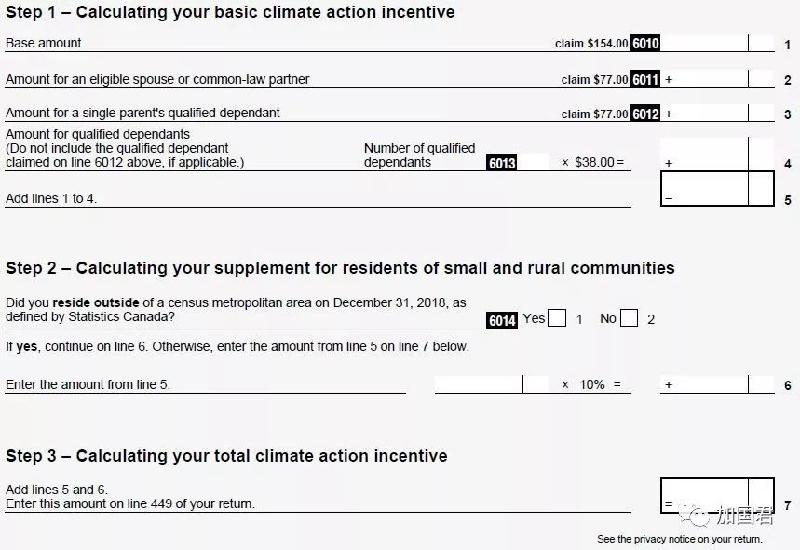Click the 6011 field code label
The image size is (800, 550).
pyautogui.click(x=645, y=79)
